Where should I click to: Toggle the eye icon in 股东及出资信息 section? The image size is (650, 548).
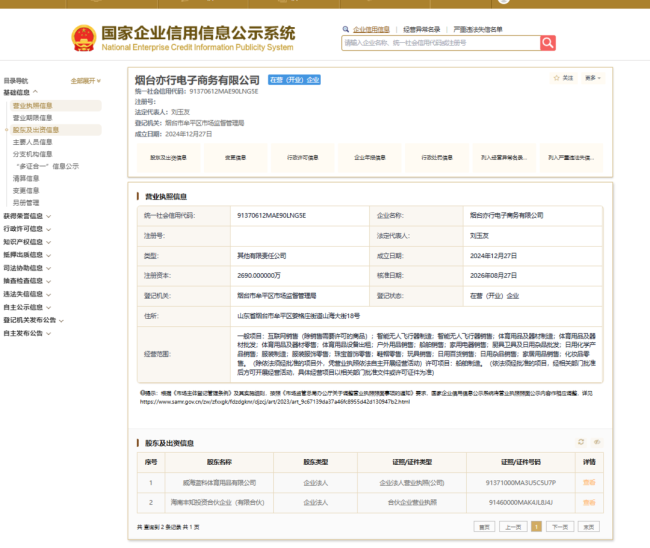(597, 442)
